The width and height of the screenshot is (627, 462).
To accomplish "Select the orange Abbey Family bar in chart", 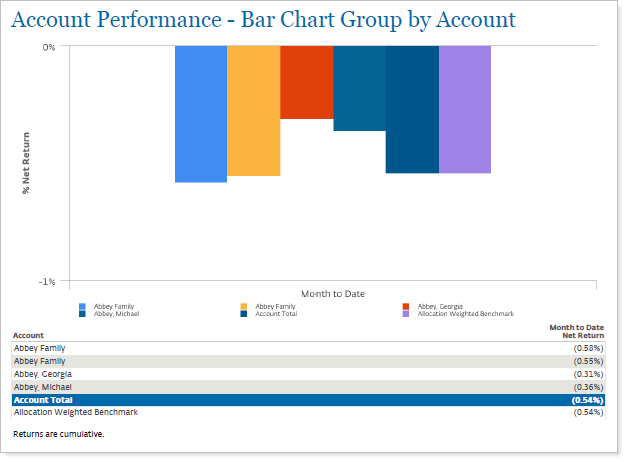I will point(253,111).
